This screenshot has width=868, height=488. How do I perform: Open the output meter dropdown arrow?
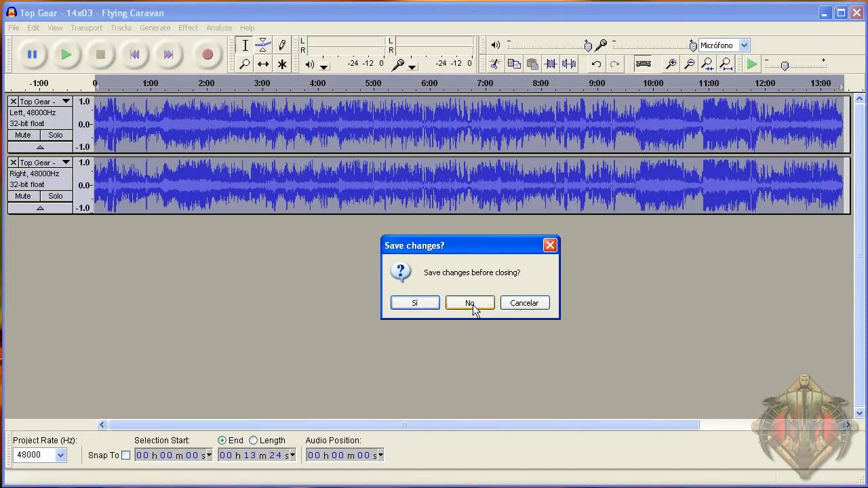pyautogui.click(x=324, y=66)
